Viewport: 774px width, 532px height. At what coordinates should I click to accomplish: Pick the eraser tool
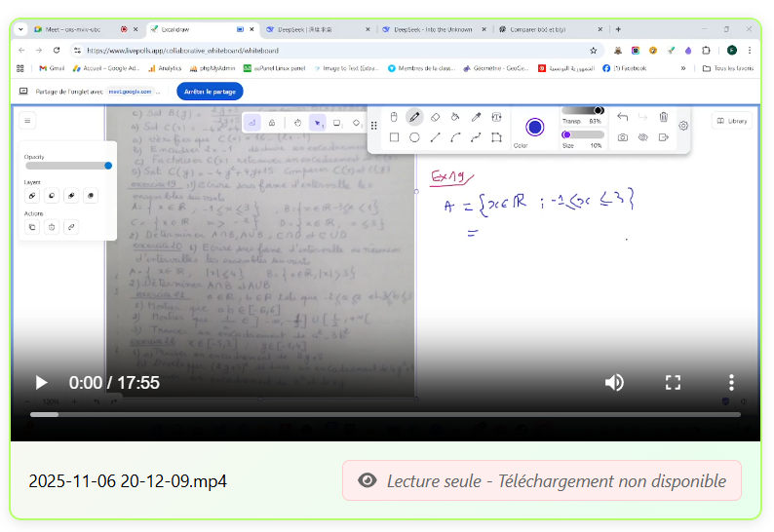point(435,117)
